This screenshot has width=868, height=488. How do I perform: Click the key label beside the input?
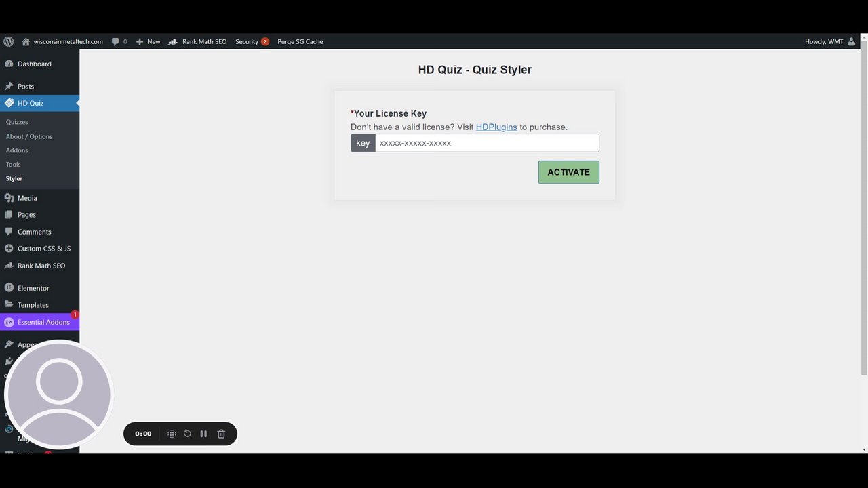363,143
